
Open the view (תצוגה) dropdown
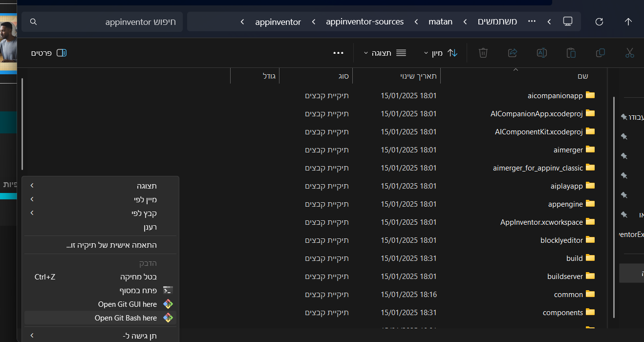tap(385, 53)
